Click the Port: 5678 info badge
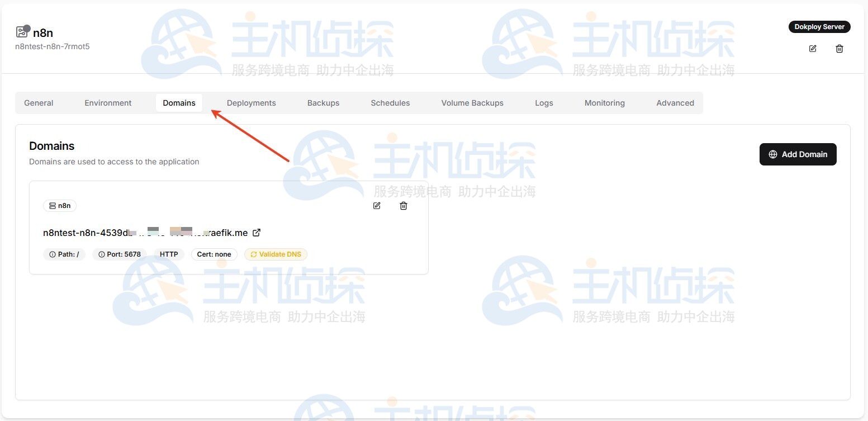This screenshot has height=421, width=868. pos(119,254)
